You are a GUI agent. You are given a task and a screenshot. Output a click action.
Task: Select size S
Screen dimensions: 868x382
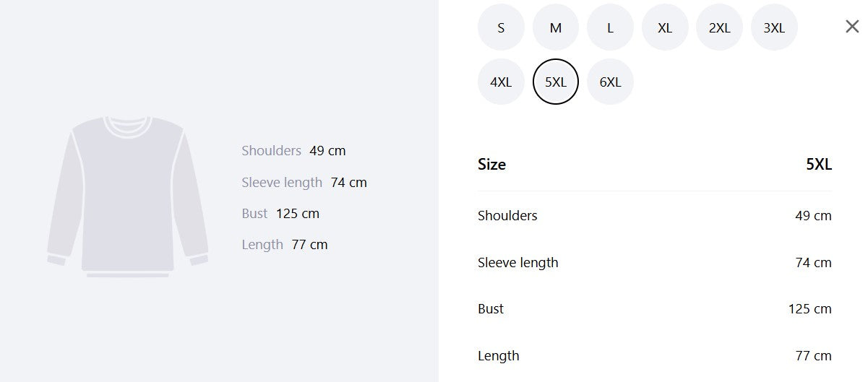(x=501, y=27)
